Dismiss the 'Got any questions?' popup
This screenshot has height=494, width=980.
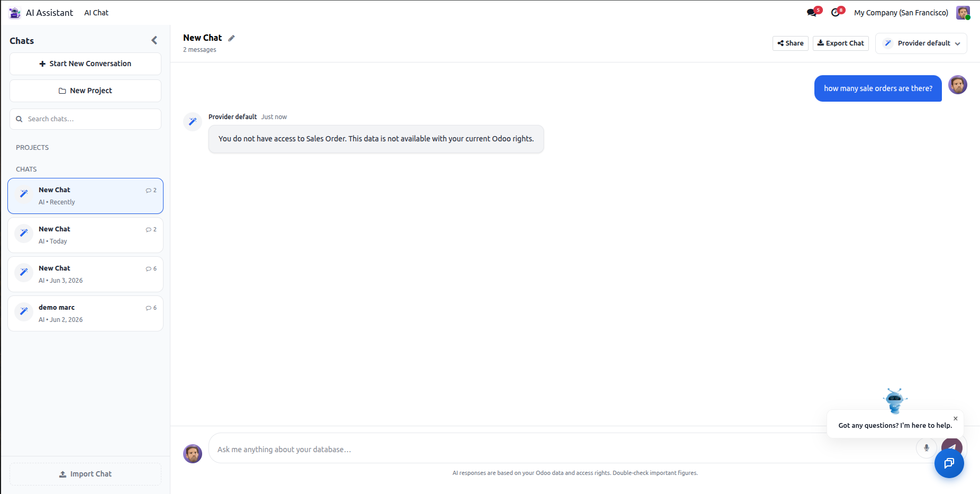956,418
